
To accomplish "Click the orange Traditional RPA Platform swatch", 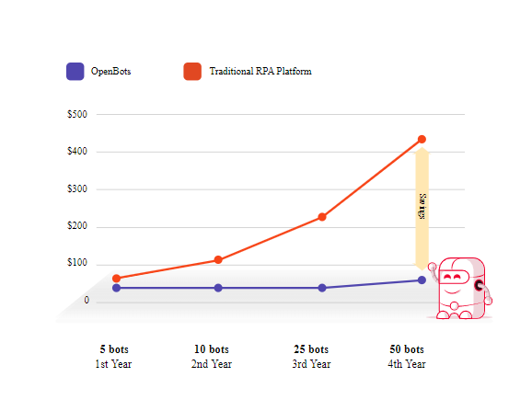I will pos(192,71).
